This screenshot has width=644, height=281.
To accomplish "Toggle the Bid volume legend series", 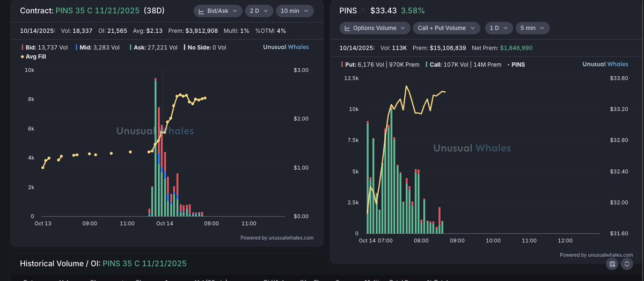I will 45,47.
